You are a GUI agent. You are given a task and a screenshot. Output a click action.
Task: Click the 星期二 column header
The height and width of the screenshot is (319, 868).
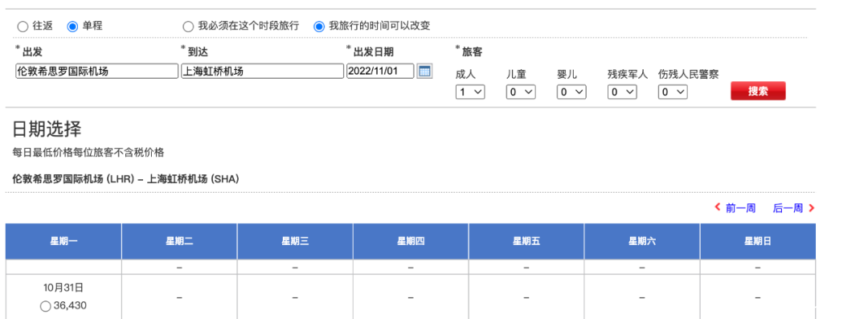coord(179,242)
